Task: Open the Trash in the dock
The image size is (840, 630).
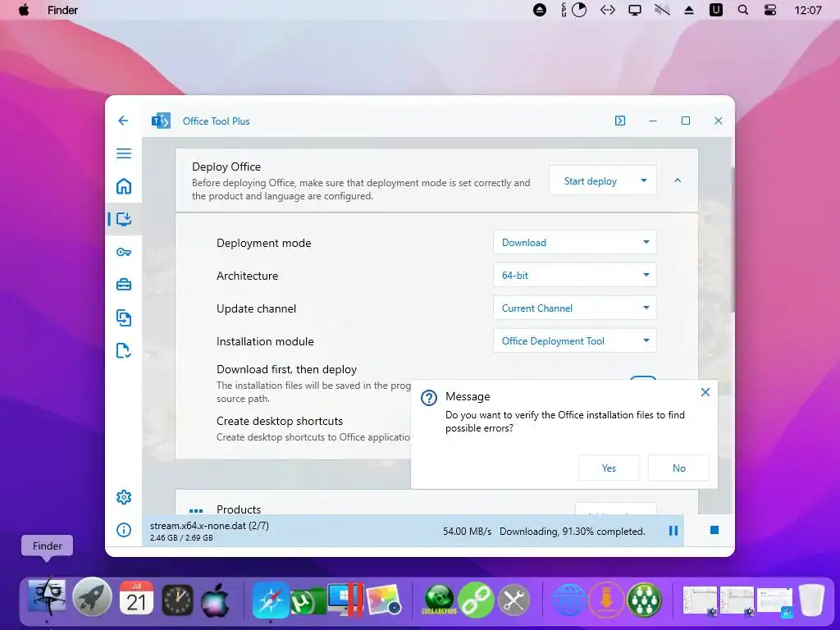Action: click(811, 600)
